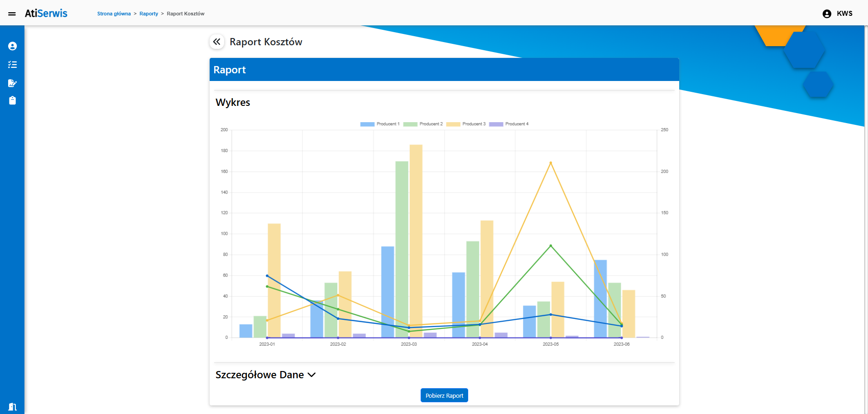The width and height of the screenshot is (868, 414).
Task: Open the hamburger menu in the header
Action: point(12,14)
